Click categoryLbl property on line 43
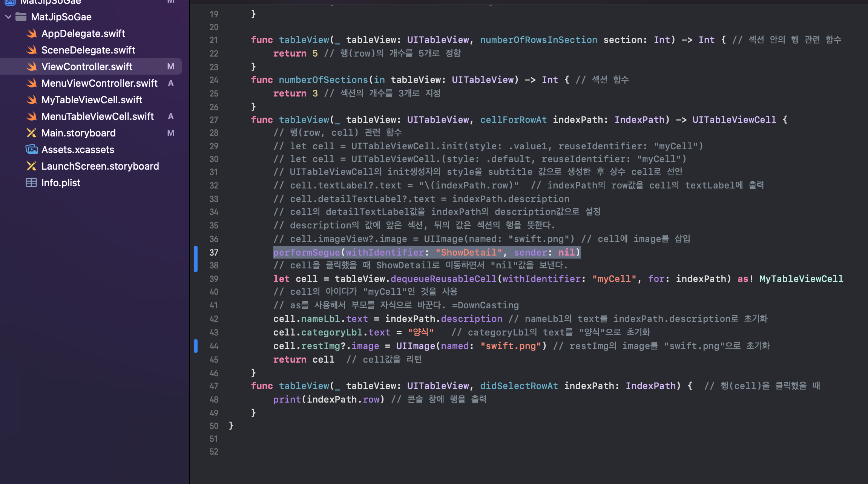 pyautogui.click(x=332, y=332)
